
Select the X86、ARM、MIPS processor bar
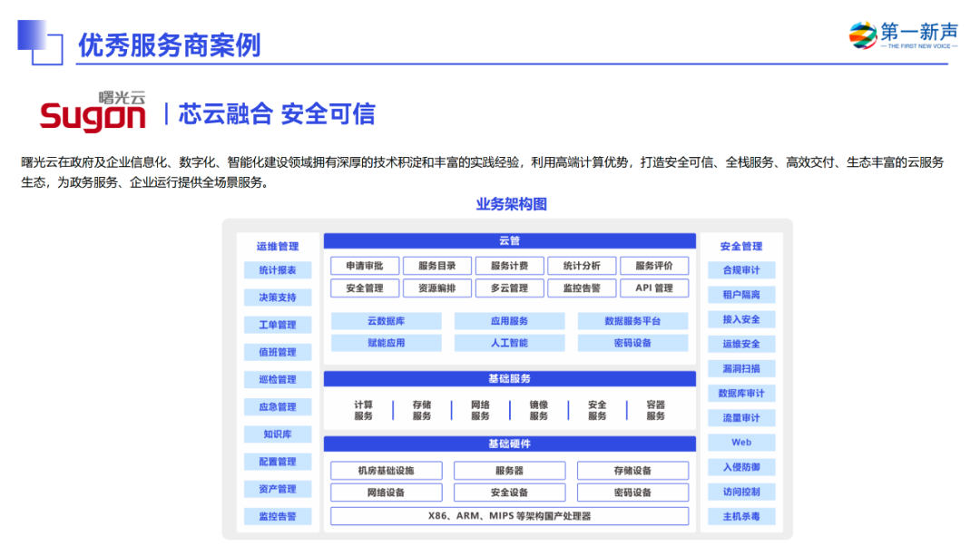click(x=509, y=516)
